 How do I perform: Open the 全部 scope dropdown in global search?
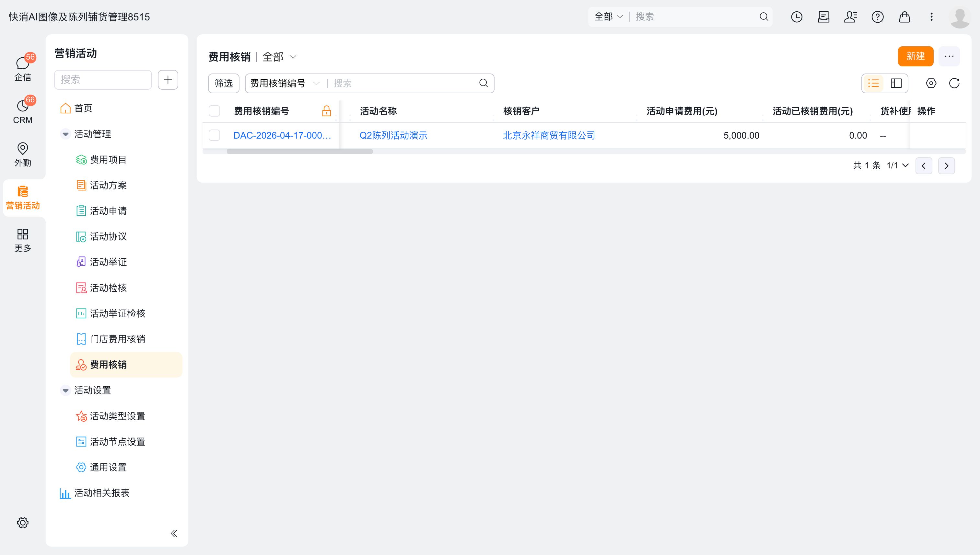(608, 17)
